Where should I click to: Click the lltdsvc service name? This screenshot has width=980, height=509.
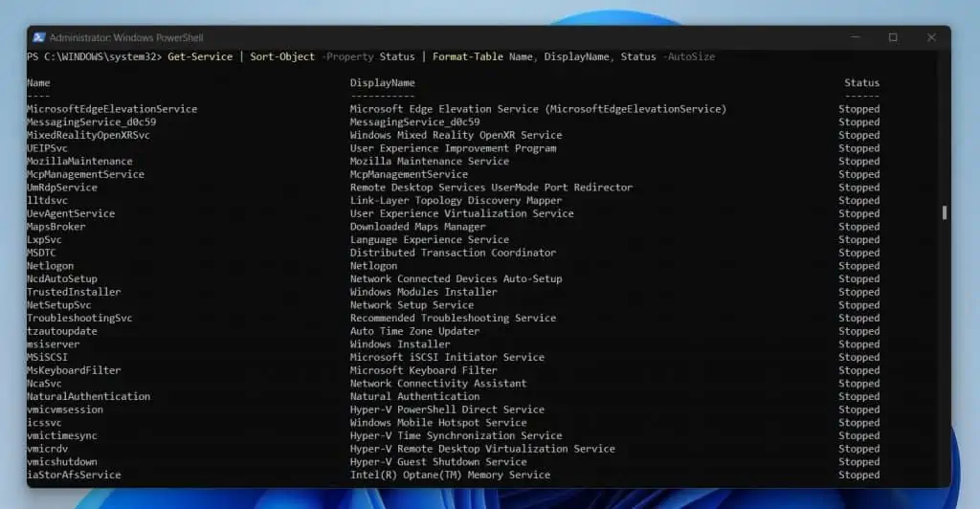click(x=47, y=201)
